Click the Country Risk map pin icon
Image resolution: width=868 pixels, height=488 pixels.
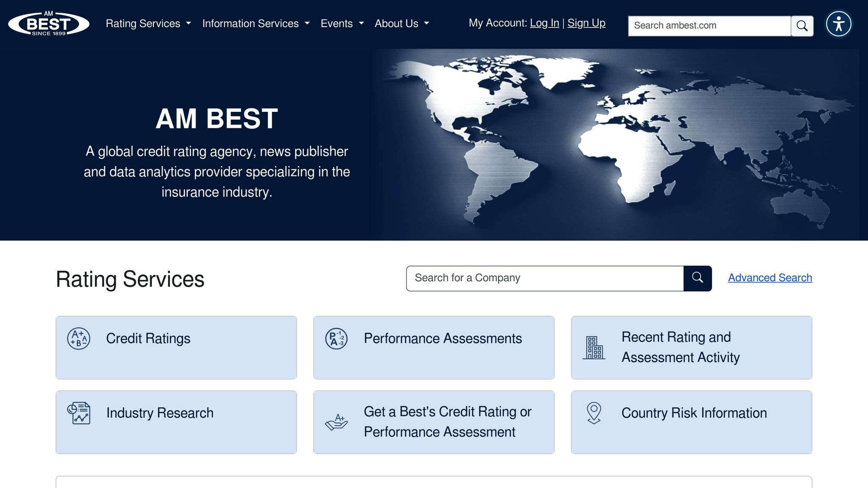tap(594, 413)
